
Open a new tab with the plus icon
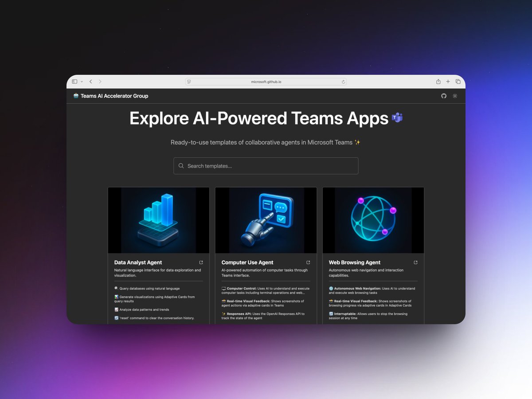[x=448, y=82]
